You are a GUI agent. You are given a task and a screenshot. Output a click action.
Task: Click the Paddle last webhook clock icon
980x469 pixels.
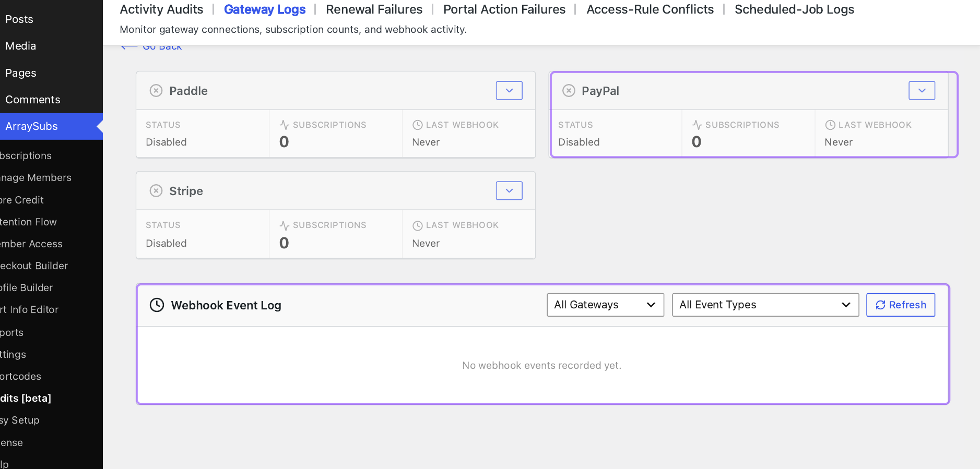pyautogui.click(x=418, y=125)
